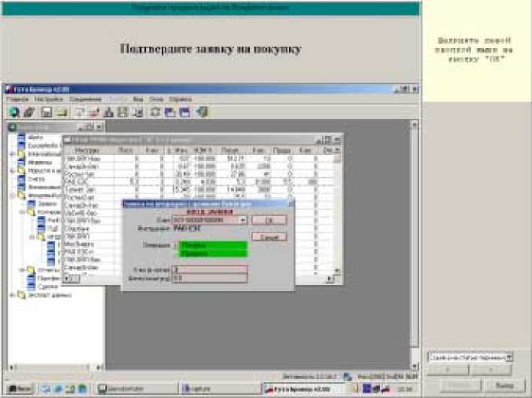Image resolution: width=532 pixels, height=398 pixels.
Task: Click the rightmost icon in the main toolbar
Action: pyautogui.click(x=202, y=112)
